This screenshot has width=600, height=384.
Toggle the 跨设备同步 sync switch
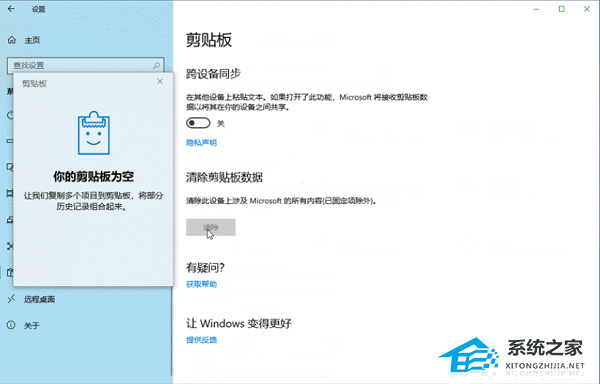click(x=198, y=123)
